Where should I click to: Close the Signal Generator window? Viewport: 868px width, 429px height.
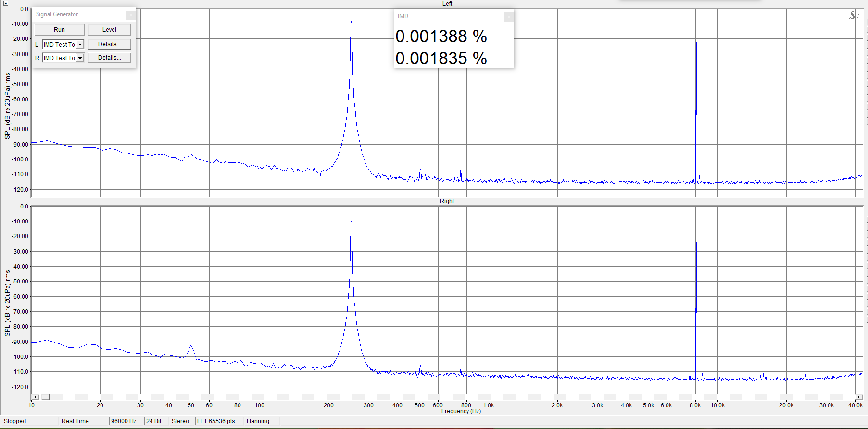click(130, 15)
